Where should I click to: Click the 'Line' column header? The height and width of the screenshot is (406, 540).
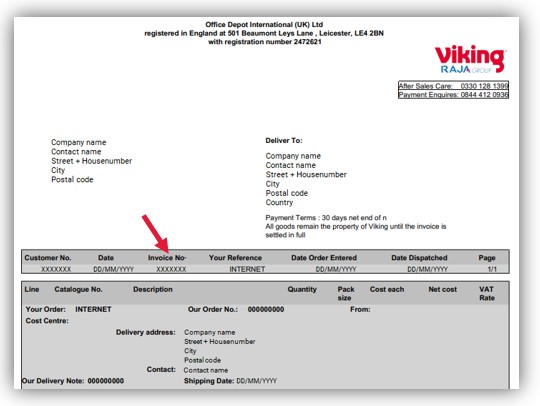[32, 289]
